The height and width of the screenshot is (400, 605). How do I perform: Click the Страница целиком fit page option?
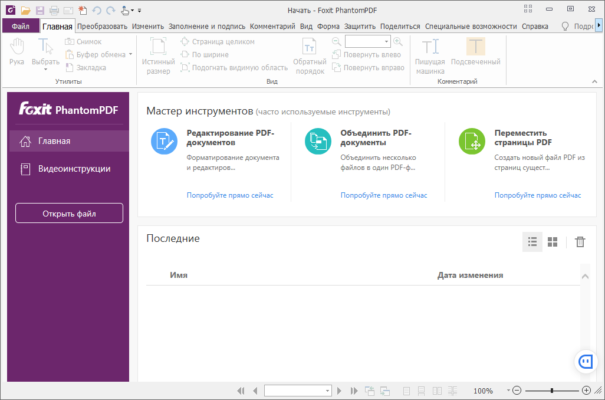point(218,42)
